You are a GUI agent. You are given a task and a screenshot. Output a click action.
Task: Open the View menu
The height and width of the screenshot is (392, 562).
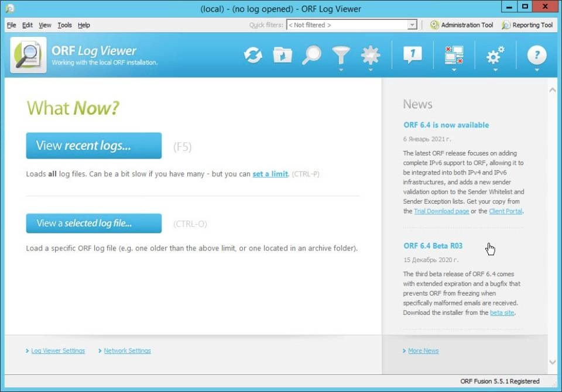coord(45,25)
